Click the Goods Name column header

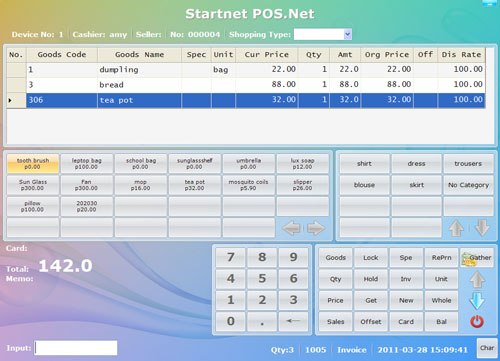139,55
